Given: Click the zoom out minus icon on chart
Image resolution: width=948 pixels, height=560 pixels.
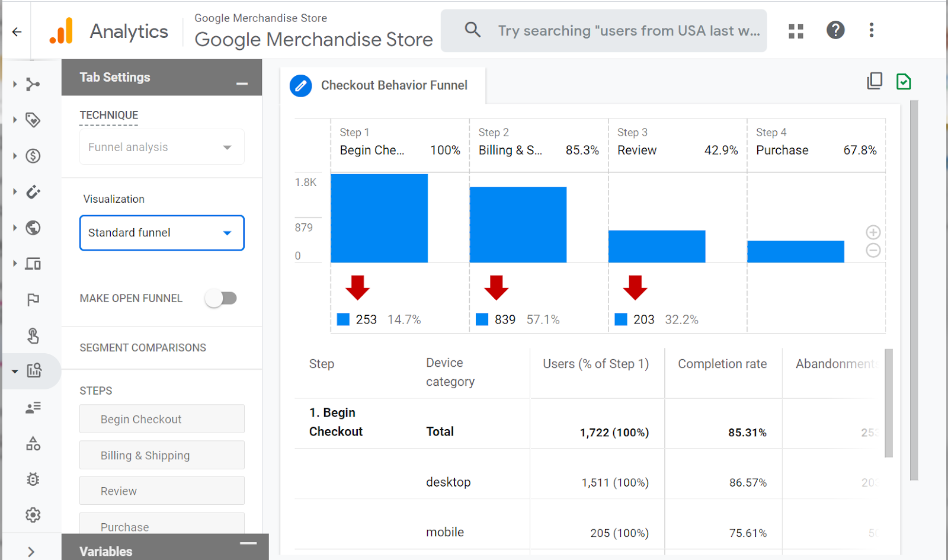Looking at the screenshot, I should click(x=873, y=251).
